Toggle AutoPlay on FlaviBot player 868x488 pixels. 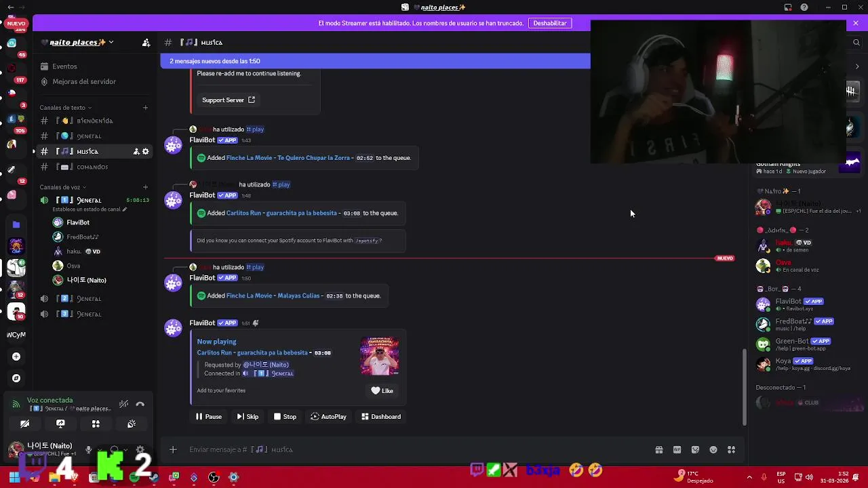328,417
